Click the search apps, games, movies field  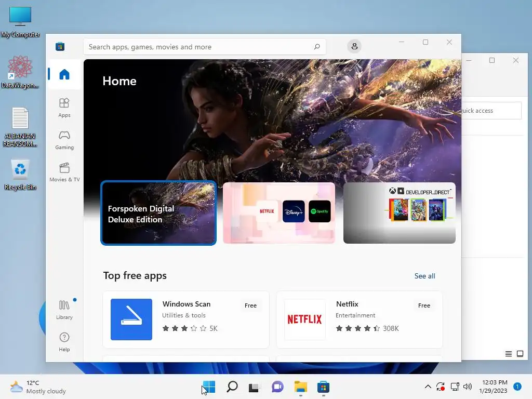tap(205, 47)
